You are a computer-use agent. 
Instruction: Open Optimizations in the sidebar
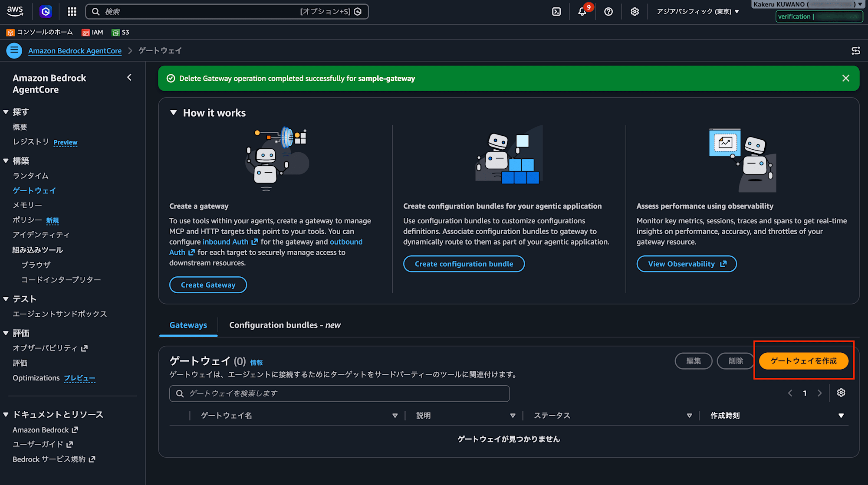[36, 378]
